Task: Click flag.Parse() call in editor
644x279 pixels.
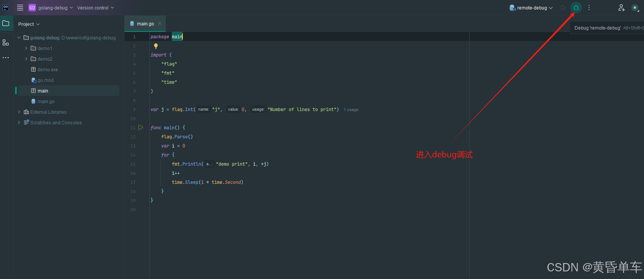Action: point(177,137)
